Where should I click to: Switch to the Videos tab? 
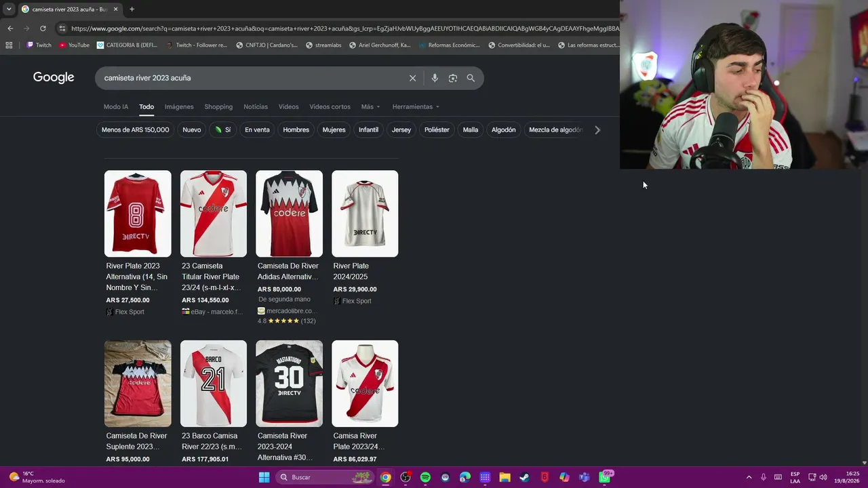point(288,106)
